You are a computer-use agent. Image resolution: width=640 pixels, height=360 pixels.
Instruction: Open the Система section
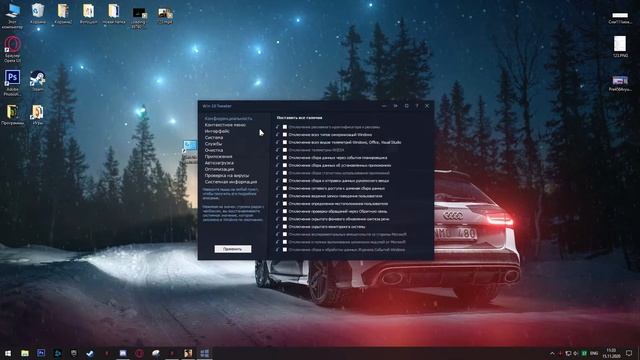pyautogui.click(x=214, y=138)
